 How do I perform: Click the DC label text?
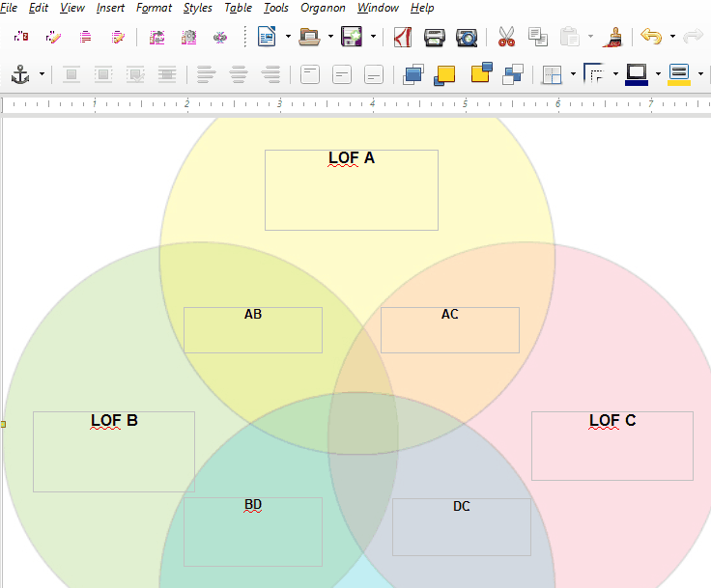(x=462, y=506)
